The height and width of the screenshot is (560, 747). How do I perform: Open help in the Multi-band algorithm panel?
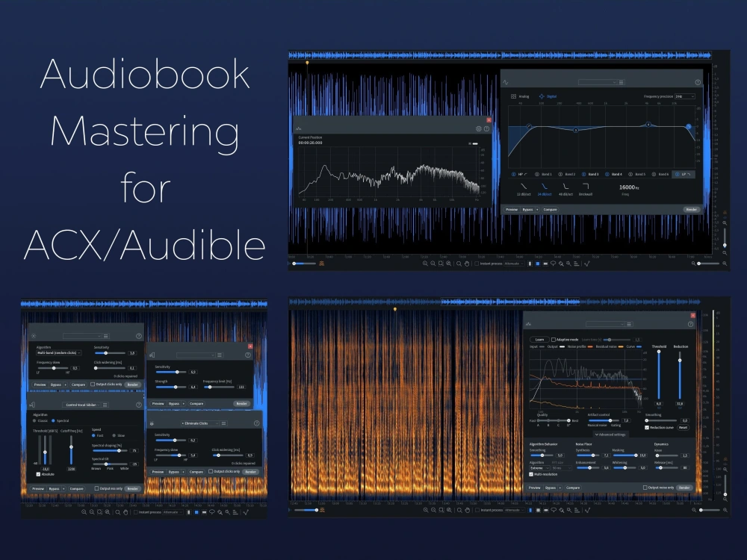click(139, 336)
